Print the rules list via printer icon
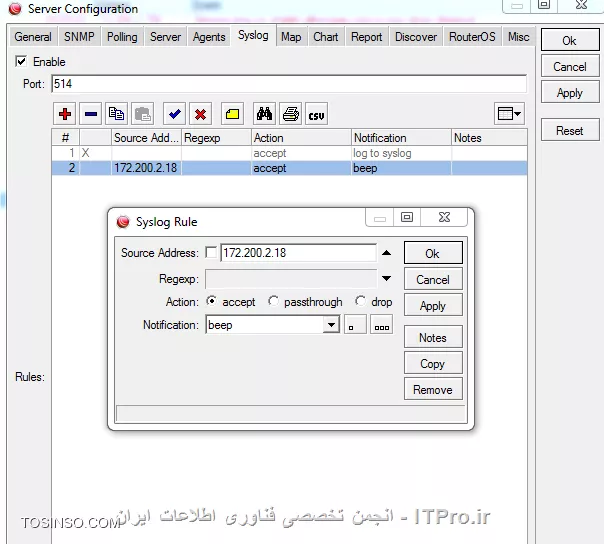Screen dimensions: 604x544 tap(290, 114)
